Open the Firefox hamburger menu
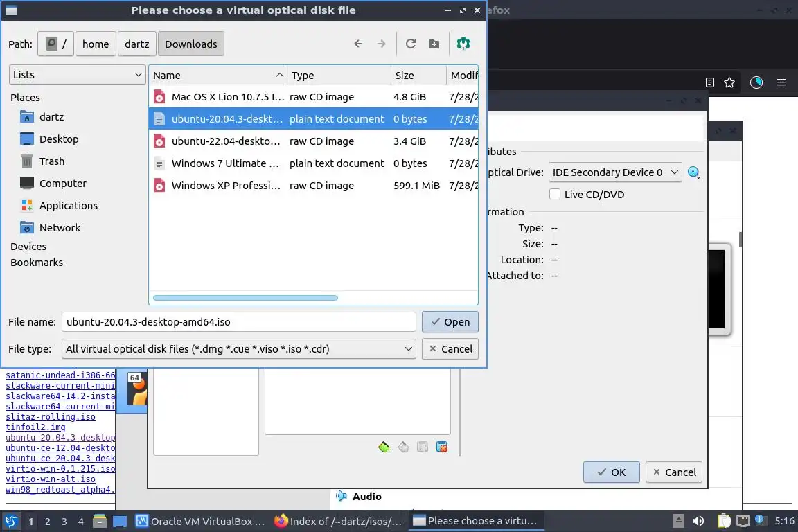Viewport: 798px width, 532px height. click(781, 82)
